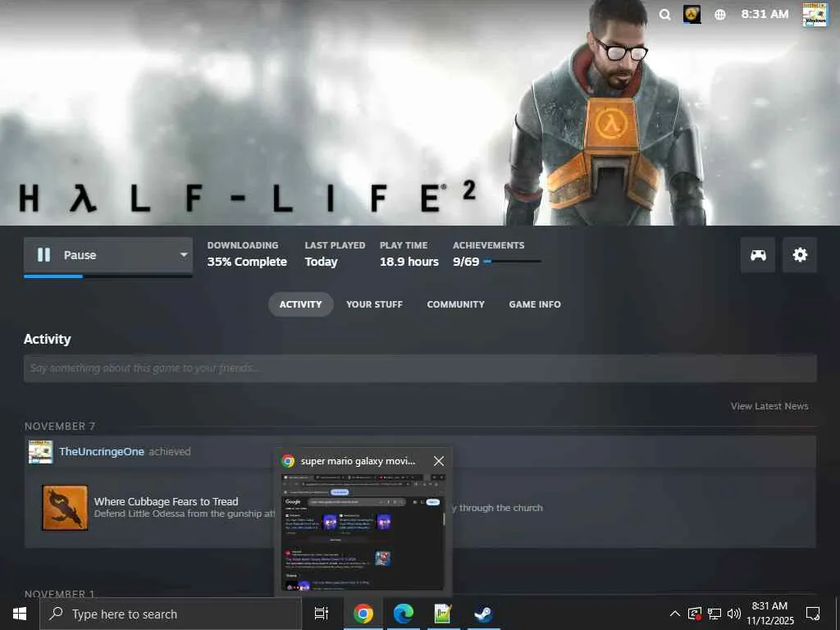
Task: Click the achievements progress bar
Action: pyautogui.click(x=512, y=262)
